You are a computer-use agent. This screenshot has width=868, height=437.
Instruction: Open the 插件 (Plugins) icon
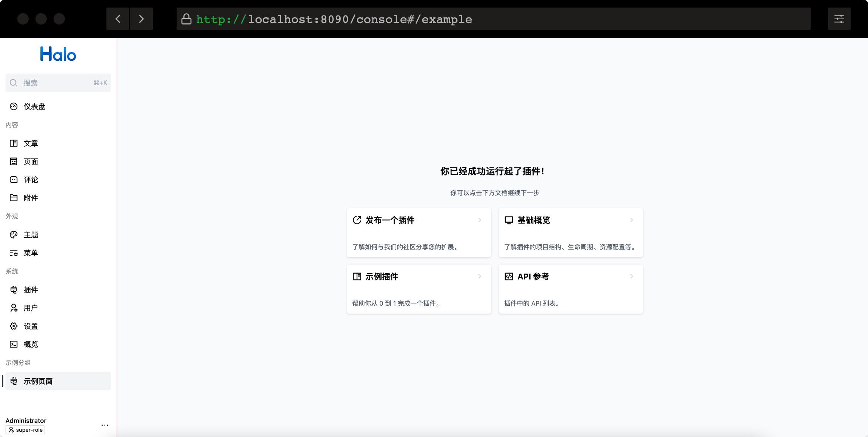(14, 289)
